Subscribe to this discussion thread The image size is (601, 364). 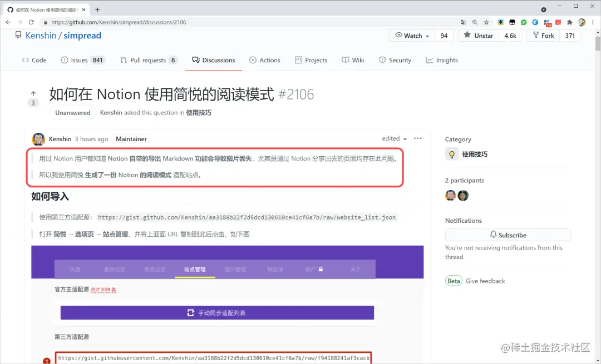tap(508, 235)
